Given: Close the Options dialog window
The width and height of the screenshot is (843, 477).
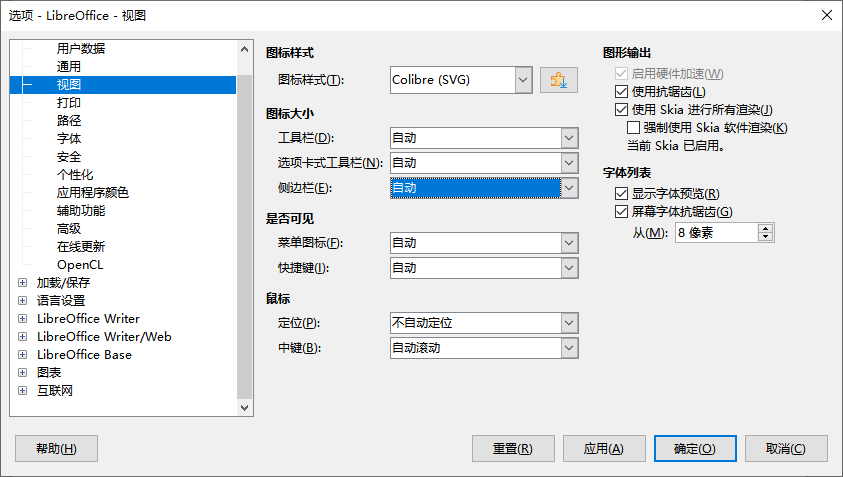Looking at the screenshot, I should point(827,15).
